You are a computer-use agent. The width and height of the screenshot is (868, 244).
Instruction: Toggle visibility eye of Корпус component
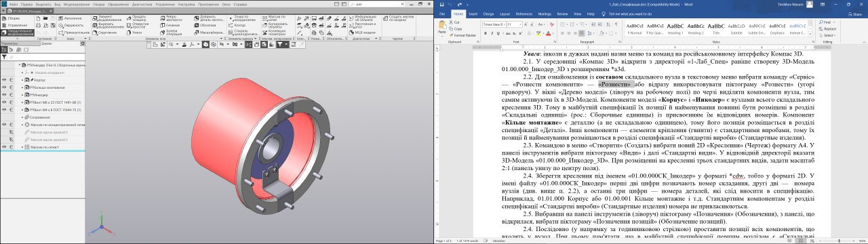(x=4, y=80)
